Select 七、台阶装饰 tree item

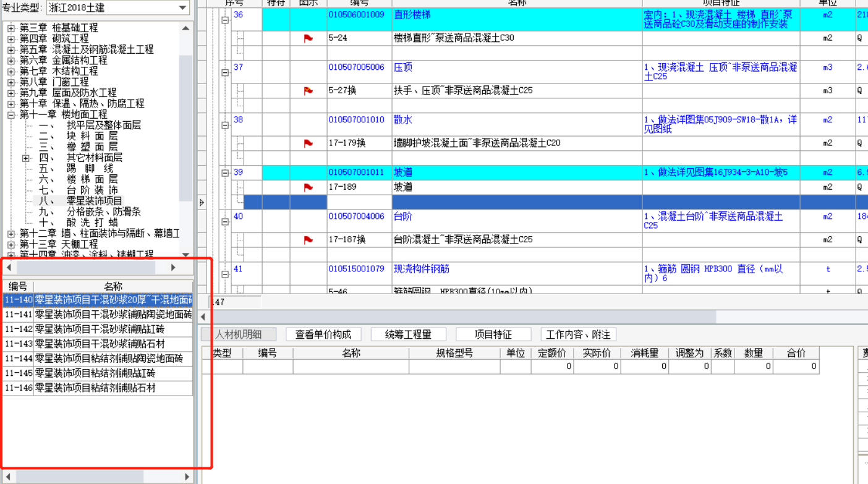[x=78, y=190]
